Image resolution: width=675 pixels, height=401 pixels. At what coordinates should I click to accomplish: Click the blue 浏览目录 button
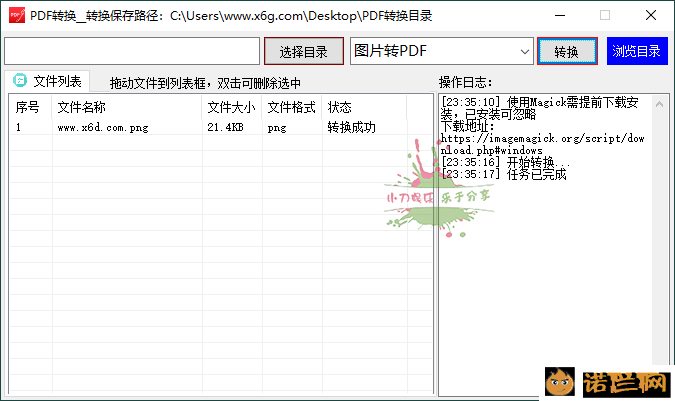(x=637, y=51)
